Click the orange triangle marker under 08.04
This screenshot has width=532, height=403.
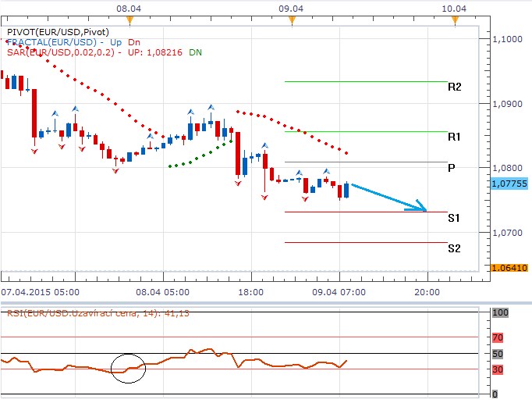(129, 19)
